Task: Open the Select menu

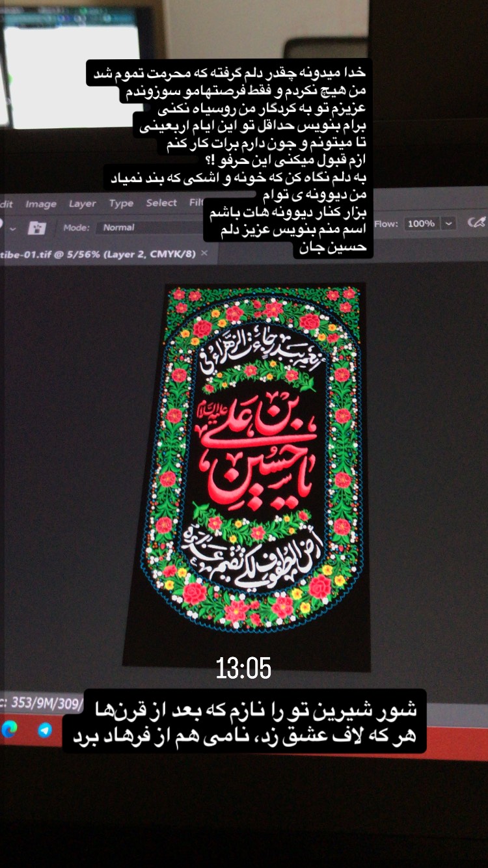Action: tap(161, 202)
